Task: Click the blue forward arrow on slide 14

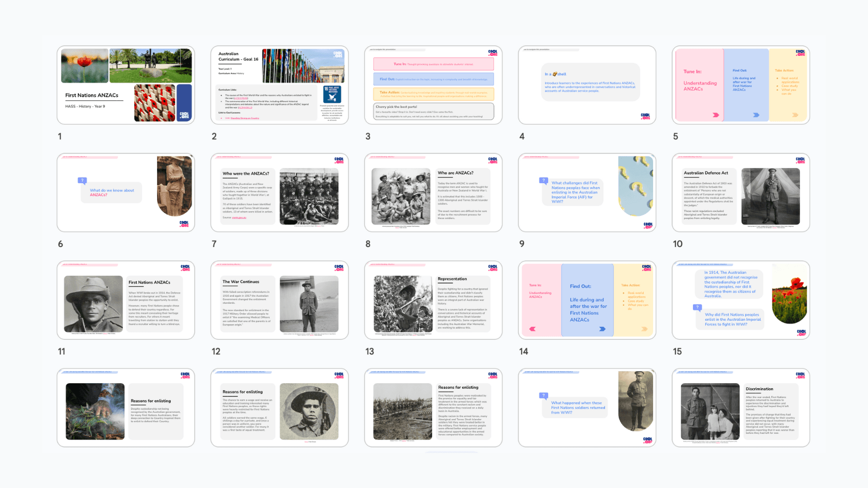Action: tap(602, 329)
